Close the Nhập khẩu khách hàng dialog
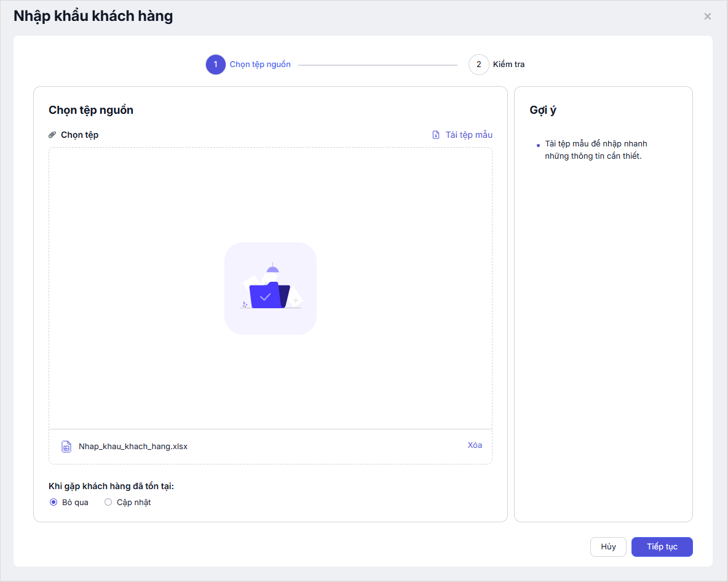This screenshot has width=728, height=582. [x=708, y=17]
